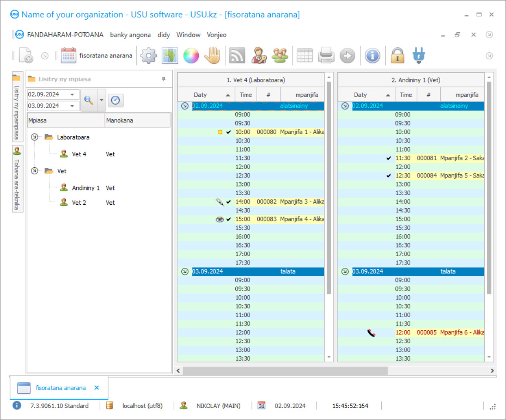Image resolution: width=506 pixels, height=420 pixels.
Task: Click the map icon in toolbar
Action: point(170,55)
